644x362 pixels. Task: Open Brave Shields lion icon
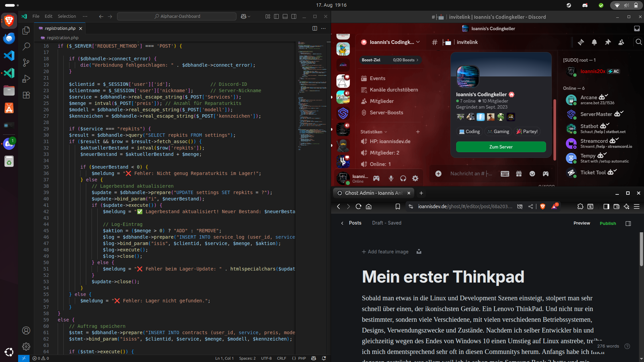pos(543,206)
